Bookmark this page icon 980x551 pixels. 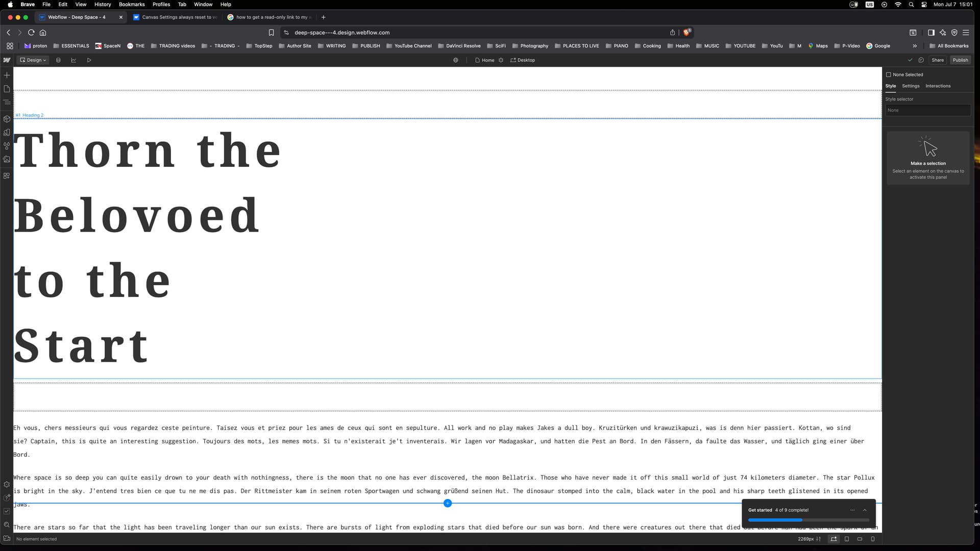[x=272, y=32]
